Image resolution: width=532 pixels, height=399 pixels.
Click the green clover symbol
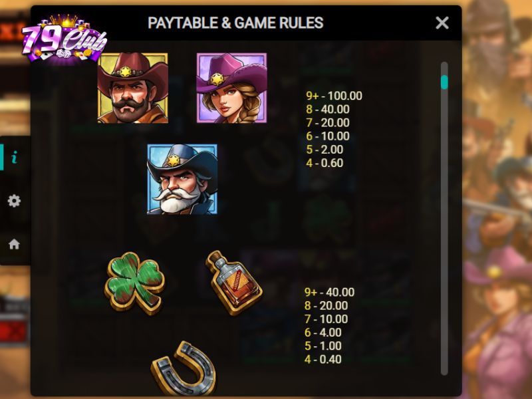click(x=134, y=283)
